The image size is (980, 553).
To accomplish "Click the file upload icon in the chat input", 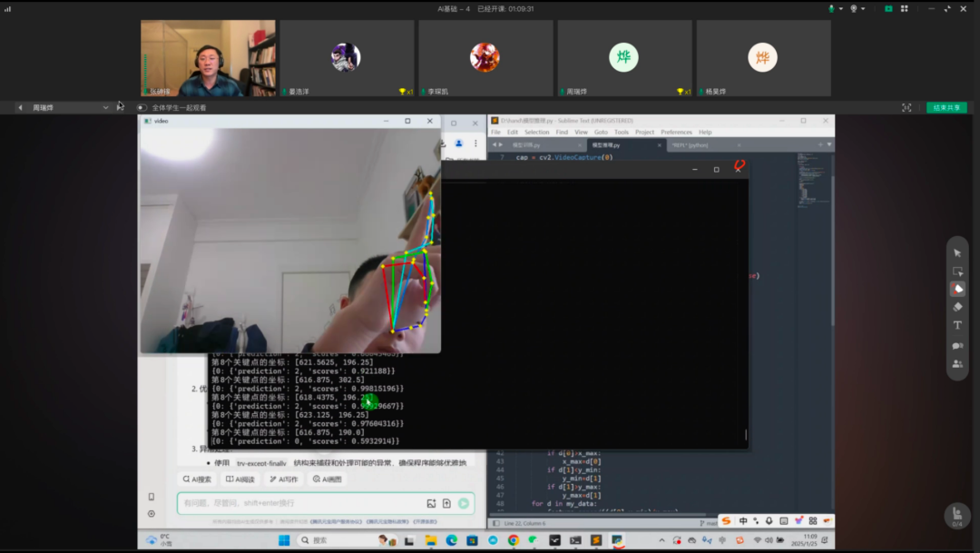I will click(446, 504).
